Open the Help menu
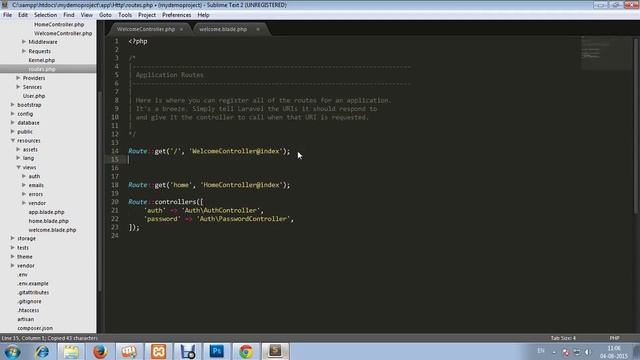The height and width of the screenshot is (360, 640). pyautogui.click(x=203, y=15)
